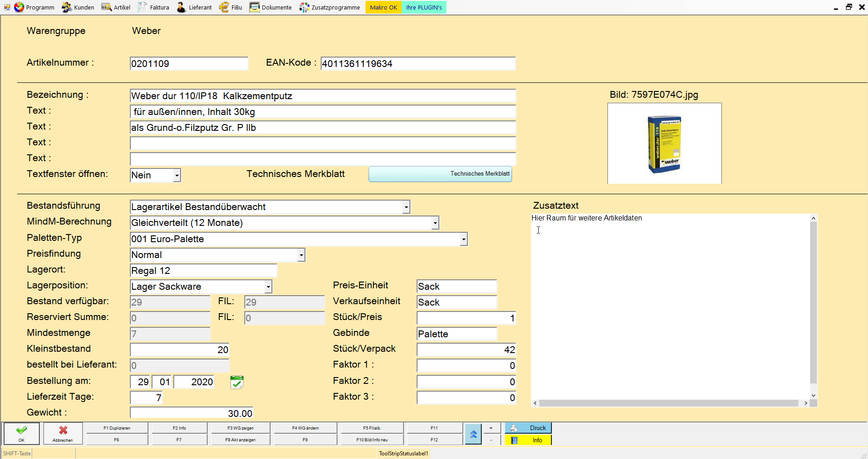Click the empty third Text field
The width and height of the screenshot is (868, 459).
coord(323,143)
